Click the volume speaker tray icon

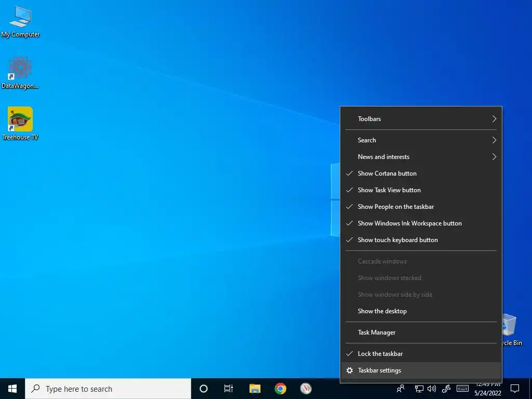[x=432, y=389]
